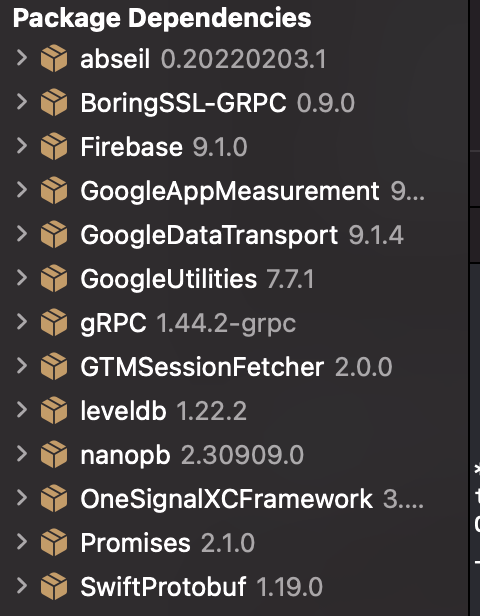
Task: Click SwiftProtobuf version 1.19.0
Action: pos(289,587)
